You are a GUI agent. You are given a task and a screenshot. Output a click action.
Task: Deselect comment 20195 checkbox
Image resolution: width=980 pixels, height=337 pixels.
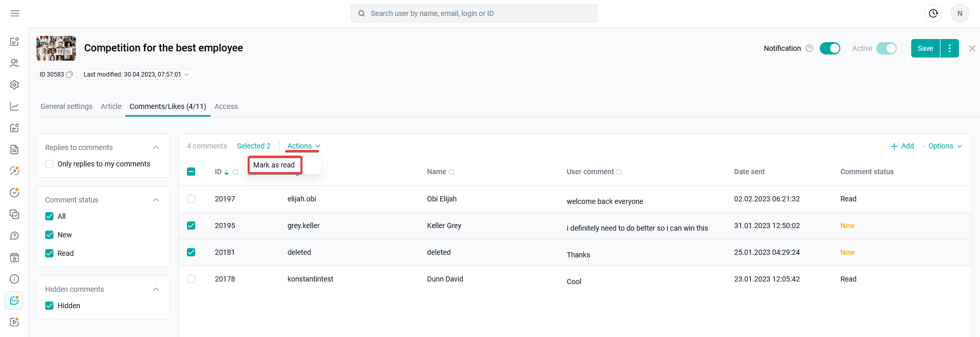(x=191, y=226)
